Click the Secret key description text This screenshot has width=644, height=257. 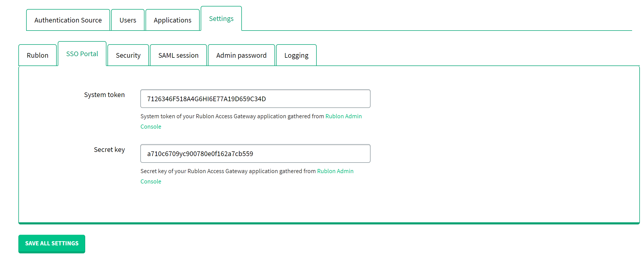(x=228, y=171)
